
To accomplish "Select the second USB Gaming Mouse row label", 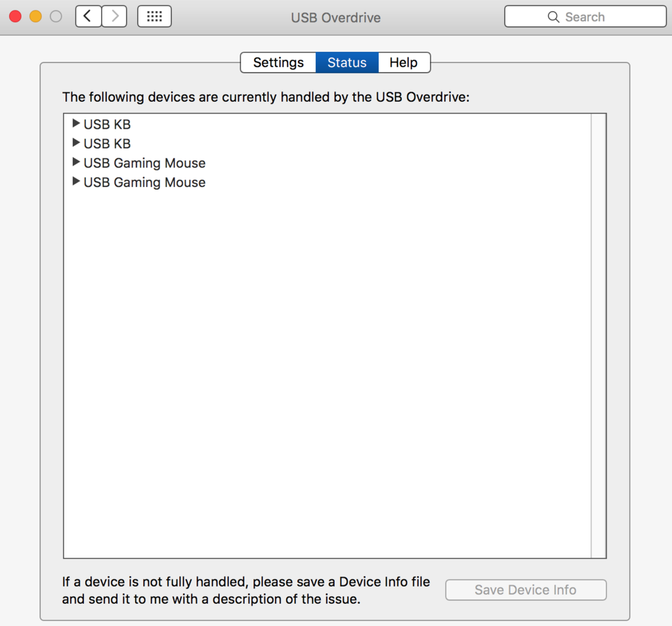I will 144,182.
